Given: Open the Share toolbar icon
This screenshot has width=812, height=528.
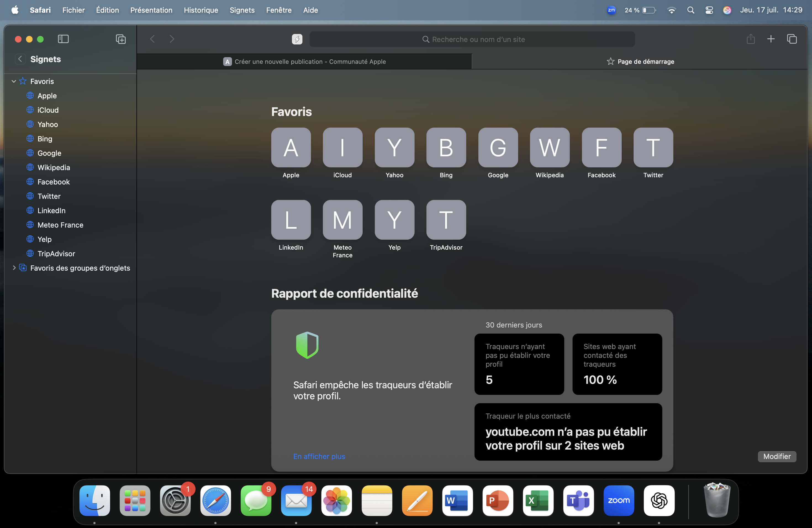Looking at the screenshot, I should pos(750,39).
